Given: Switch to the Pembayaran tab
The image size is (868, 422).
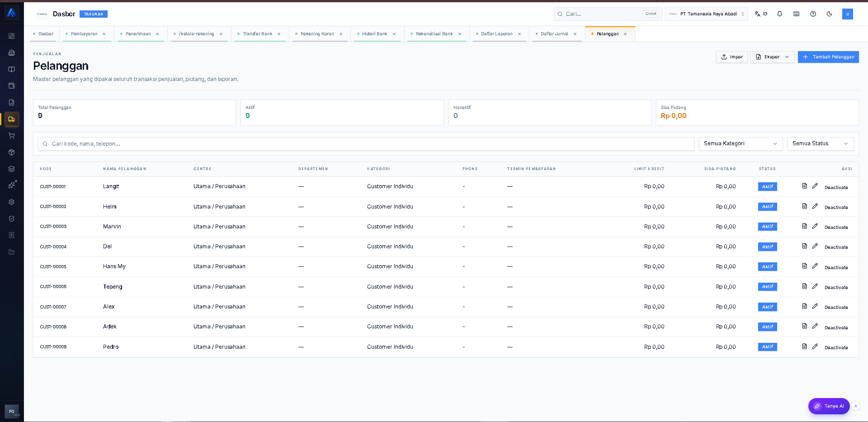Looking at the screenshot, I should pos(84,34).
